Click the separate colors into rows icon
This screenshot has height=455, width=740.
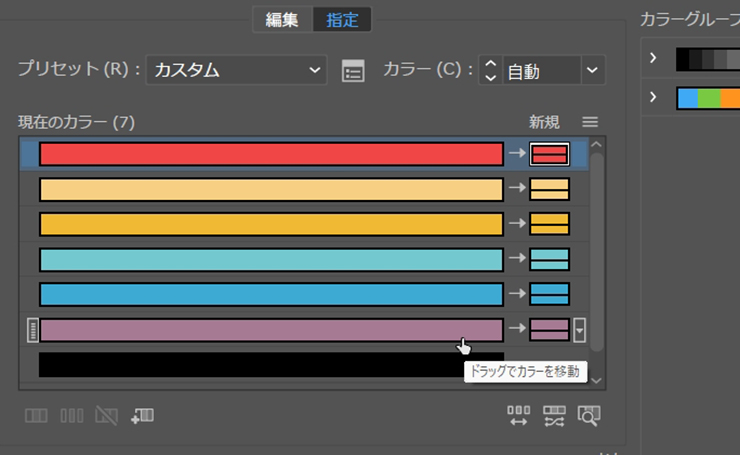pos(71,416)
